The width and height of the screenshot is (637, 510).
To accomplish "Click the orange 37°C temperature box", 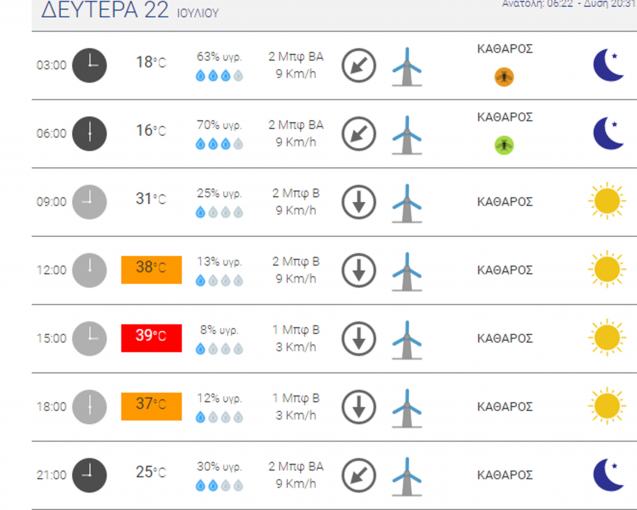I will coord(152,406).
